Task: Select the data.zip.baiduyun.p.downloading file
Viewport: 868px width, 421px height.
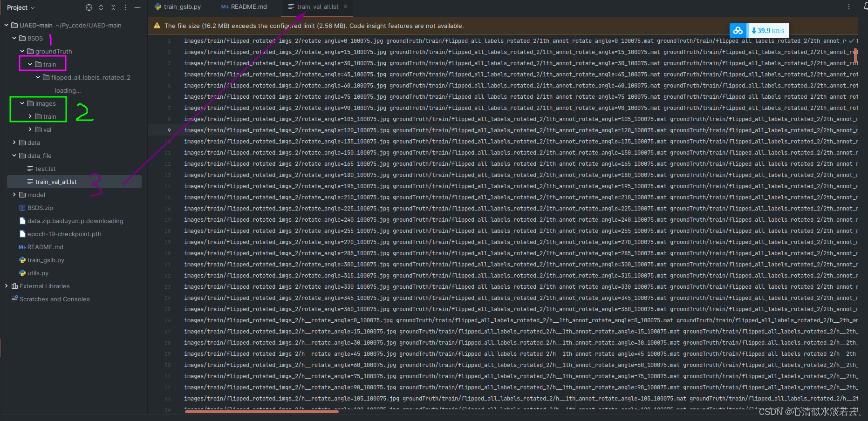Action: point(75,221)
